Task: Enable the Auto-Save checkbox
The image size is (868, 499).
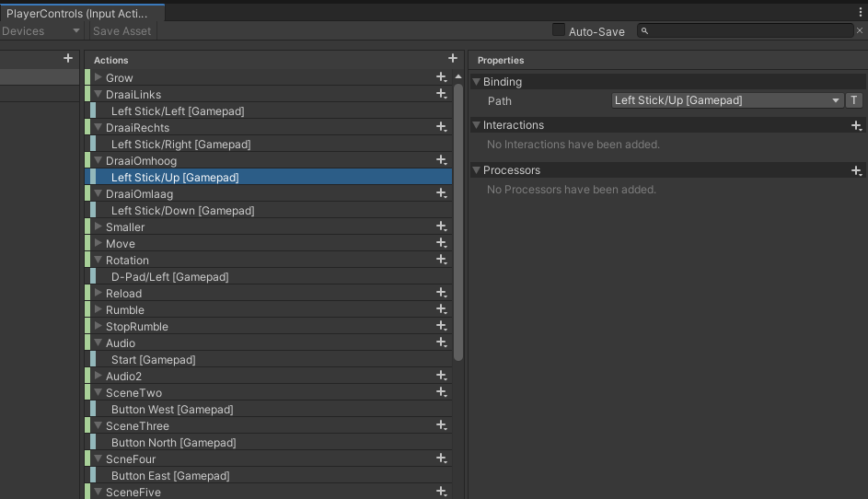Action: coord(558,30)
